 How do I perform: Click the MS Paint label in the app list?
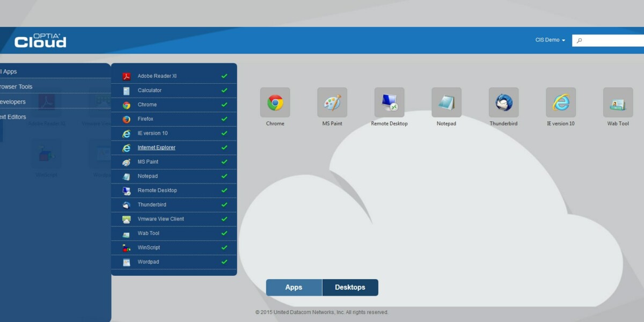click(148, 162)
